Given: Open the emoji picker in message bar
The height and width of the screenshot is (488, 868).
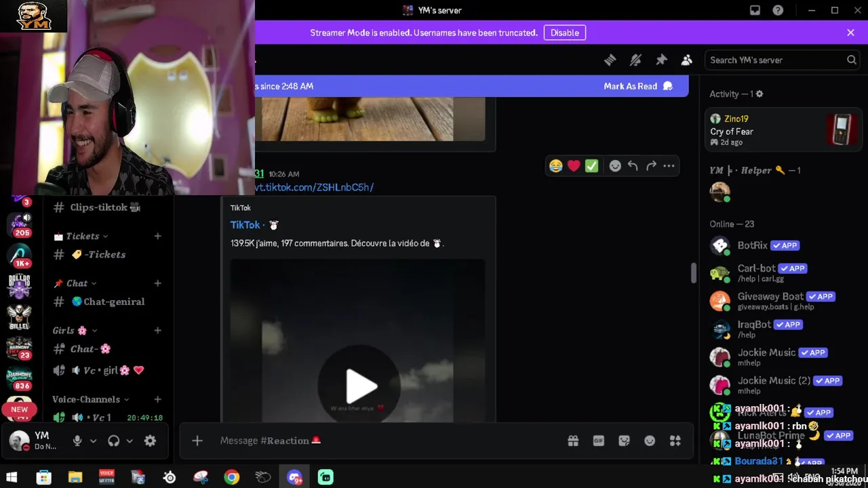Looking at the screenshot, I should 650,441.
